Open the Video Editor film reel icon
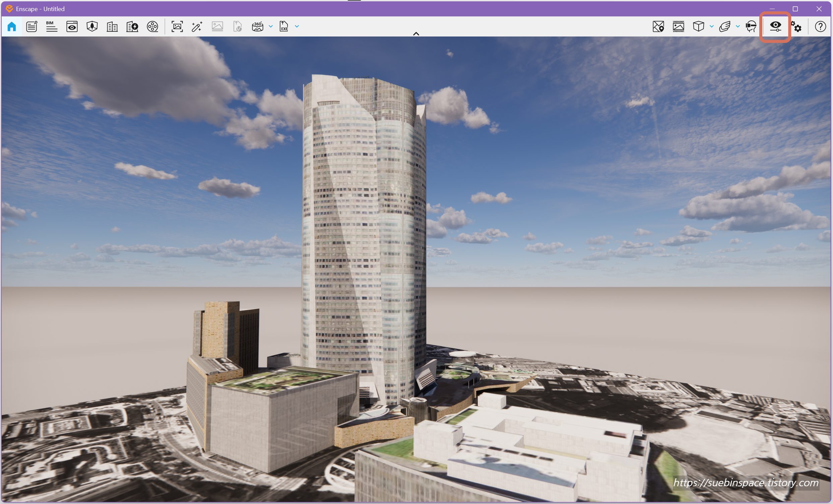 [152, 26]
